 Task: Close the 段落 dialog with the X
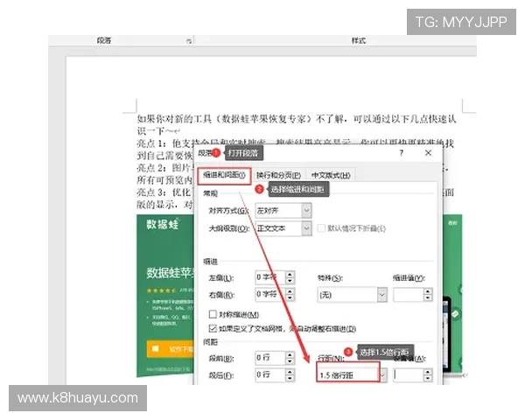428,153
